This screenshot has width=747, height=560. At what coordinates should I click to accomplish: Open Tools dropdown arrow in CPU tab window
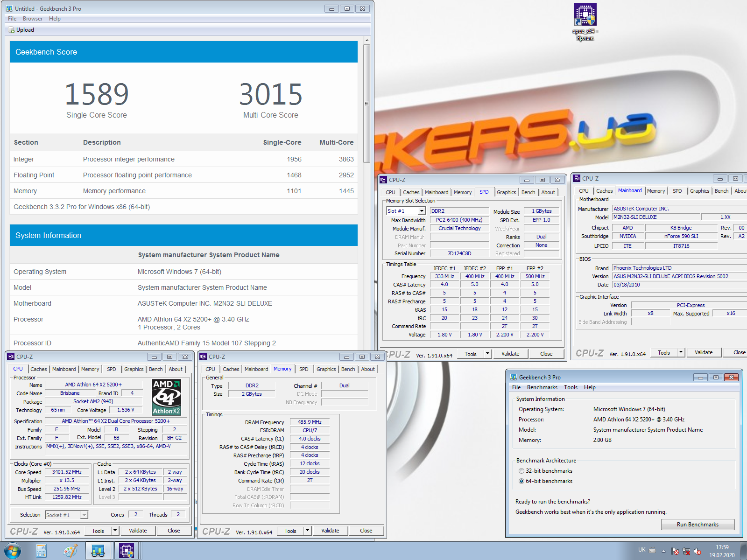coord(115,531)
